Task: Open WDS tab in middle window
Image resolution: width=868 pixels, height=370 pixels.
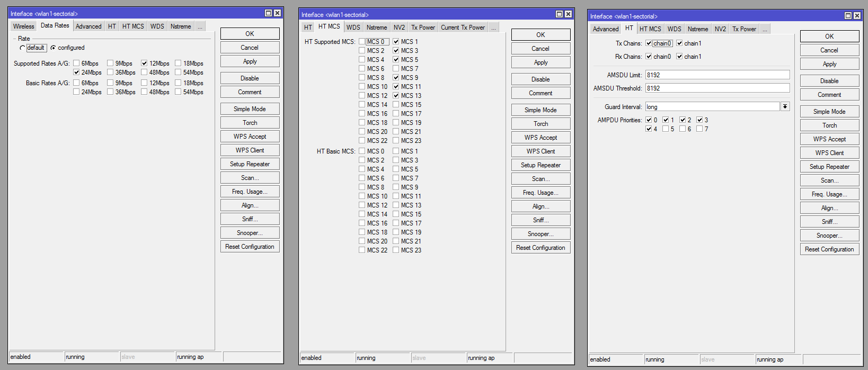Action: pyautogui.click(x=353, y=28)
